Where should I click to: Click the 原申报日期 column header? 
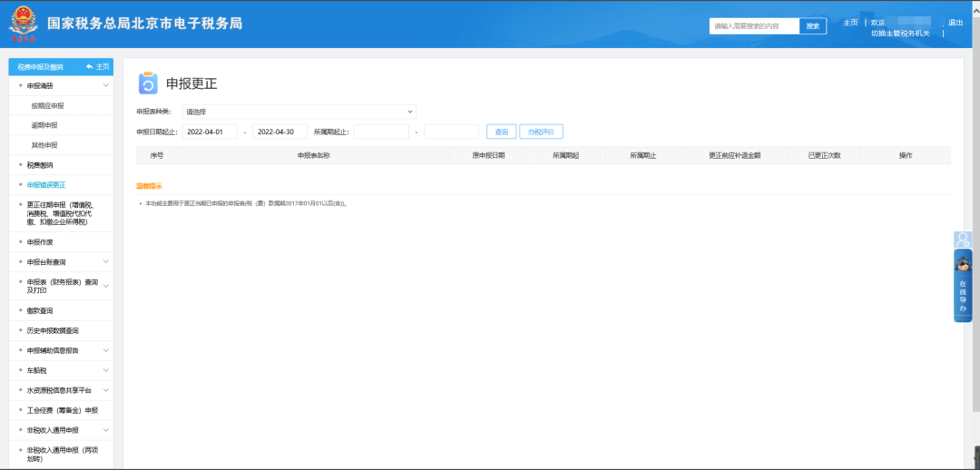(x=488, y=156)
